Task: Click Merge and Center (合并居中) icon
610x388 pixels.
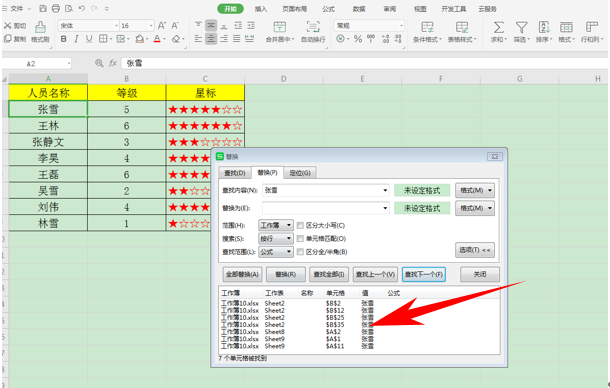Action: tap(280, 27)
